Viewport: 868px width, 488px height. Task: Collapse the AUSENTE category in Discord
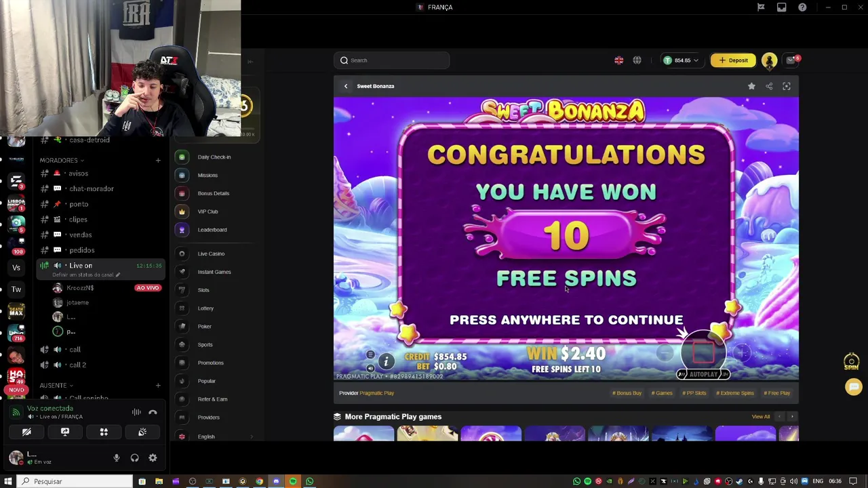[56, 386]
